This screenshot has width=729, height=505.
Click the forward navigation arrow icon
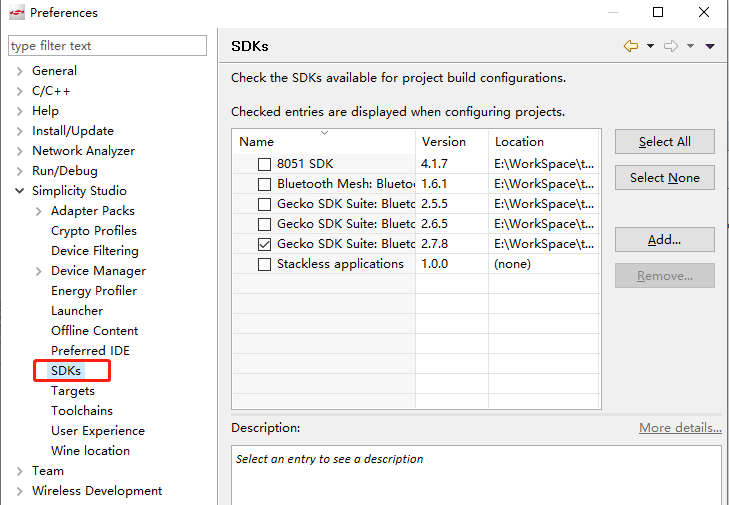click(x=670, y=46)
